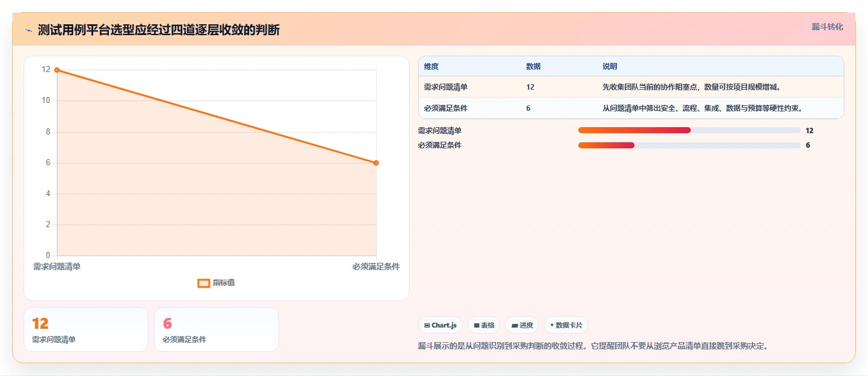This screenshot has width=868, height=376.
Task: Click description starting 从问题清单中筛出安全
Action: tap(702, 108)
